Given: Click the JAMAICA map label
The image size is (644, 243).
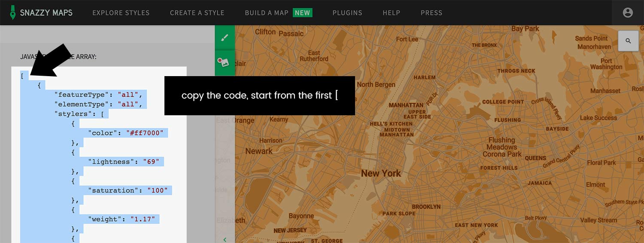Looking at the screenshot, I should coord(540,183).
